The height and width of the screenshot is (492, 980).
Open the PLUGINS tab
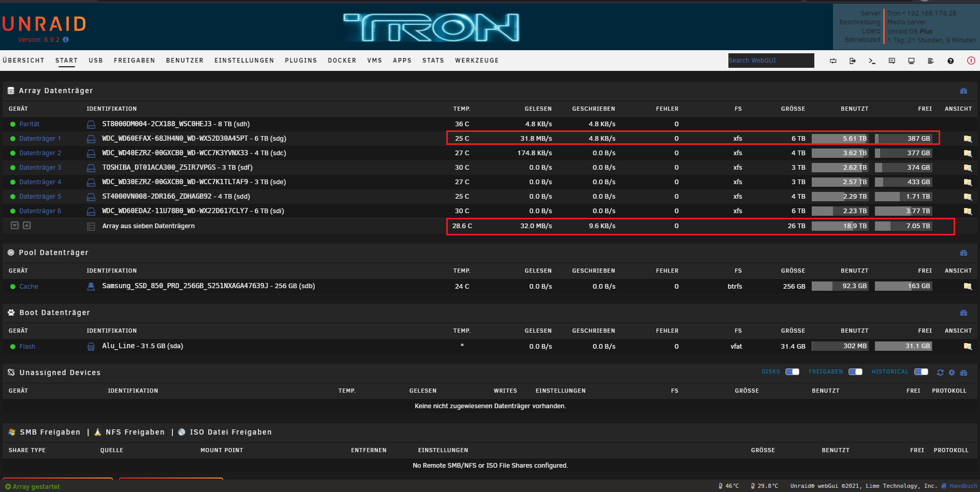(x=301, y=61)
